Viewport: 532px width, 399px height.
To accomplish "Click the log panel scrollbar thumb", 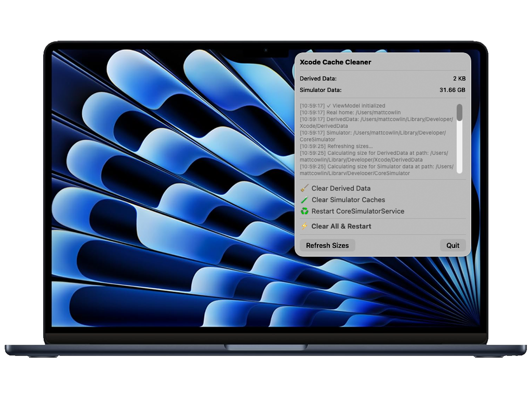I will [x=459, y=113].
